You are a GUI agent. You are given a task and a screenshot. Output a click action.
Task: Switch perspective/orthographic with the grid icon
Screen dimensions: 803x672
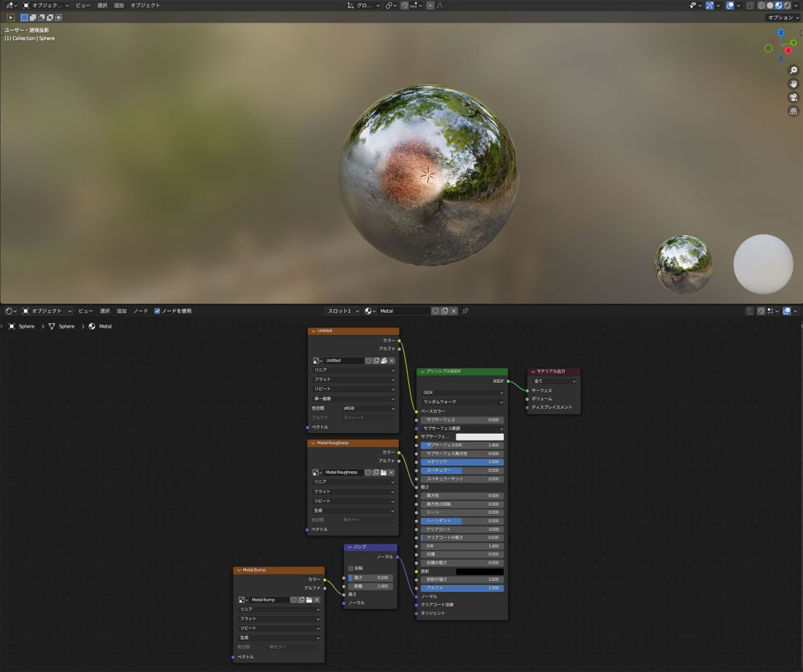pos(794,110)
